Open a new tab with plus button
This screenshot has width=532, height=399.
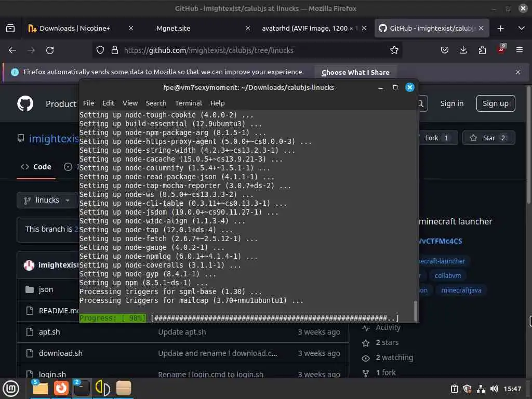point(500,29)
